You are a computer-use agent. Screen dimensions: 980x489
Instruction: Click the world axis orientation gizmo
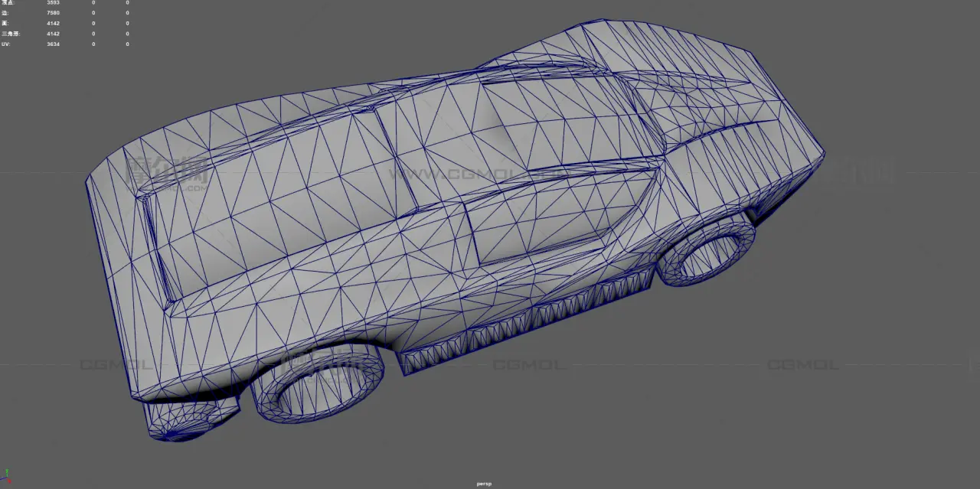point(6,476)
